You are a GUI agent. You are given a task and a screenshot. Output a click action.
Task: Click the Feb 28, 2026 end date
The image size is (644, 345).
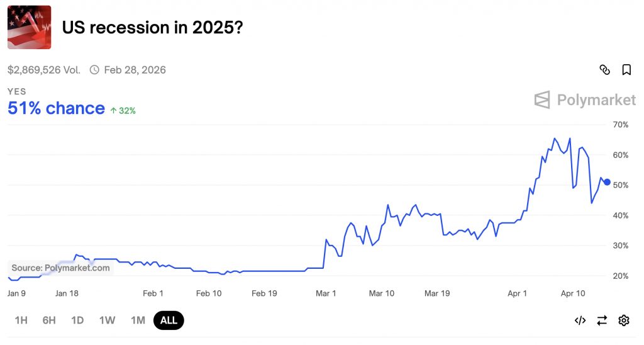tap(135, 70)
